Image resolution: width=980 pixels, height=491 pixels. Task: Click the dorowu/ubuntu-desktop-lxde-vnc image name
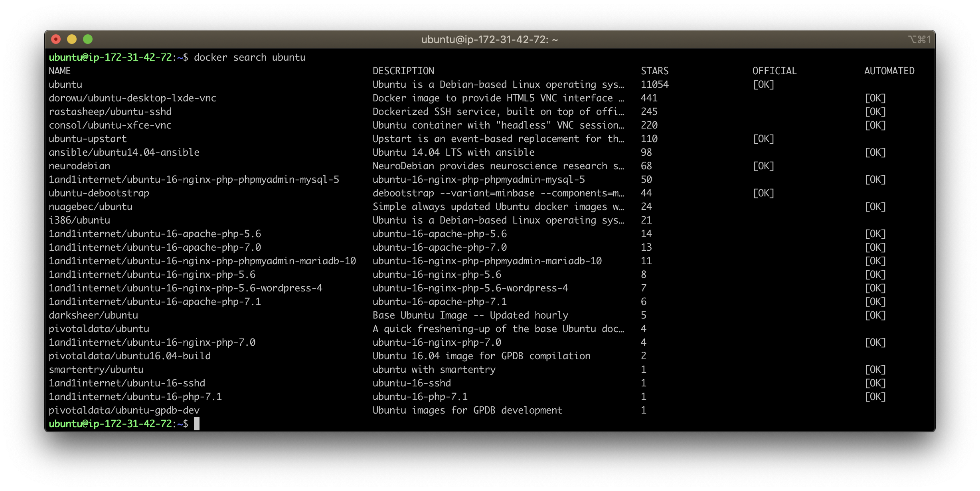[x=132, y=98]
